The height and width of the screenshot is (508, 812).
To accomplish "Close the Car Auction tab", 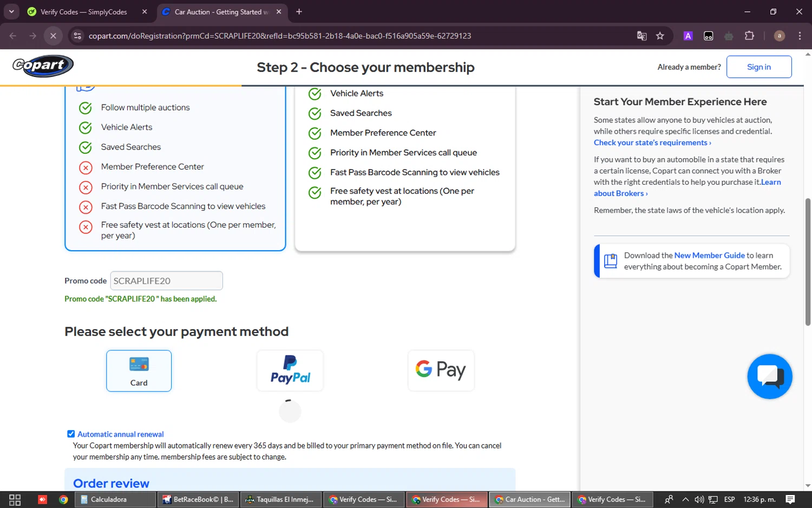I will (x=279, y=12).
